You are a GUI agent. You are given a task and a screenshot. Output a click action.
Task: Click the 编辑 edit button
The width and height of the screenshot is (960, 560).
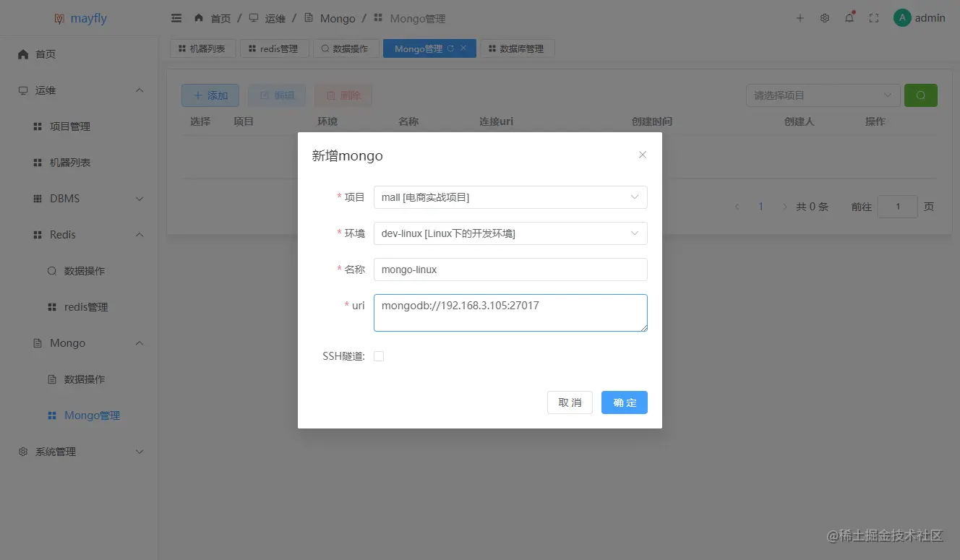(277, 95)
